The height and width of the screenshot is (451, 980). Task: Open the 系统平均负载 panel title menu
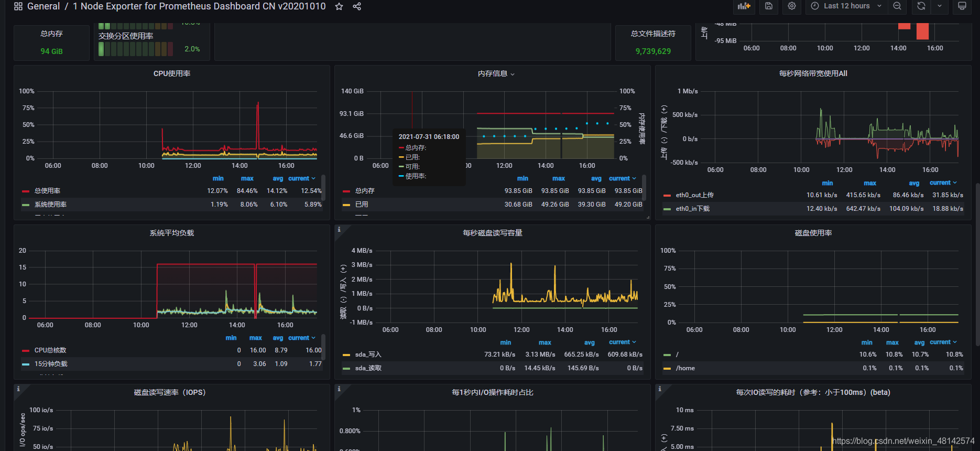tap(172, 233)
